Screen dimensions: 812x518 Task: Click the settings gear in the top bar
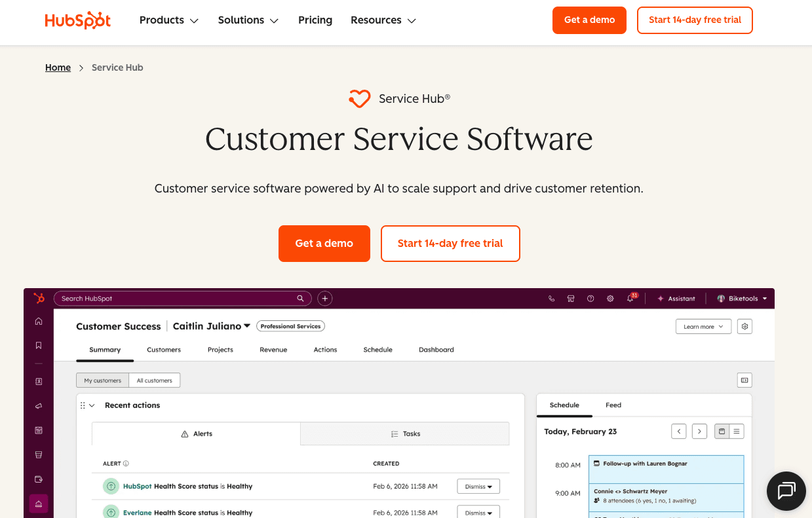(x=610, y=299)
